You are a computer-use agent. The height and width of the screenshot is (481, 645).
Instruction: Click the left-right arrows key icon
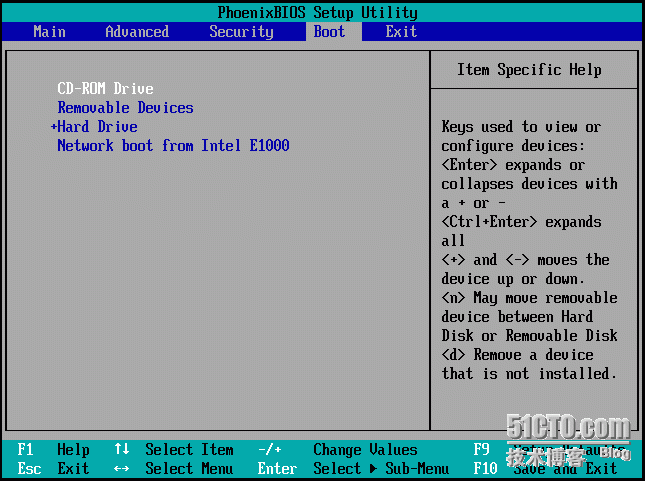click(x=121, y=469)
